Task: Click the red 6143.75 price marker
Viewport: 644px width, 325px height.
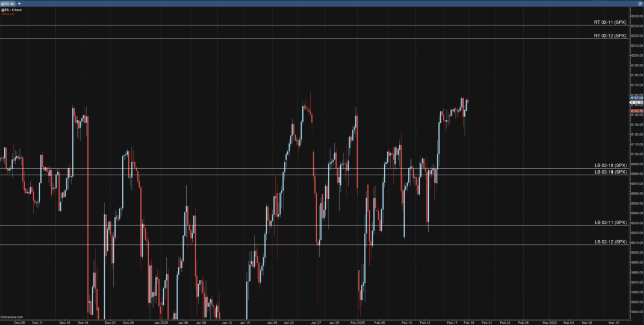Action: click(x=636, y=111)
